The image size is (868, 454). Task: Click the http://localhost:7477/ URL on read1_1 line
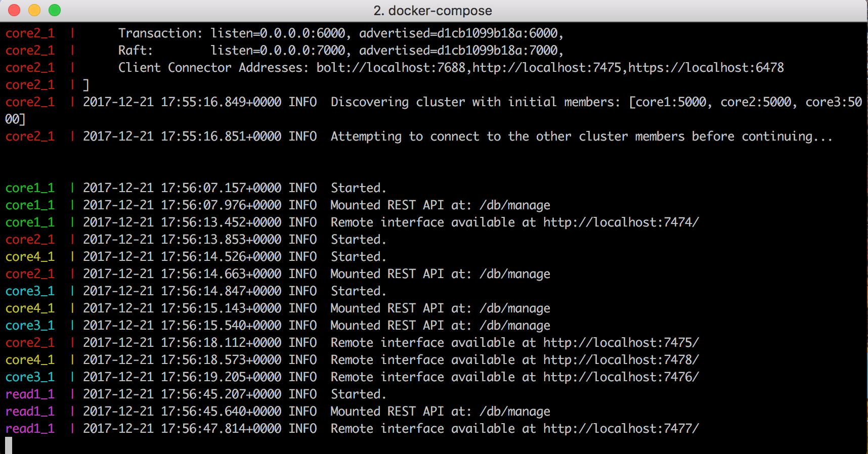pos(621,429)
